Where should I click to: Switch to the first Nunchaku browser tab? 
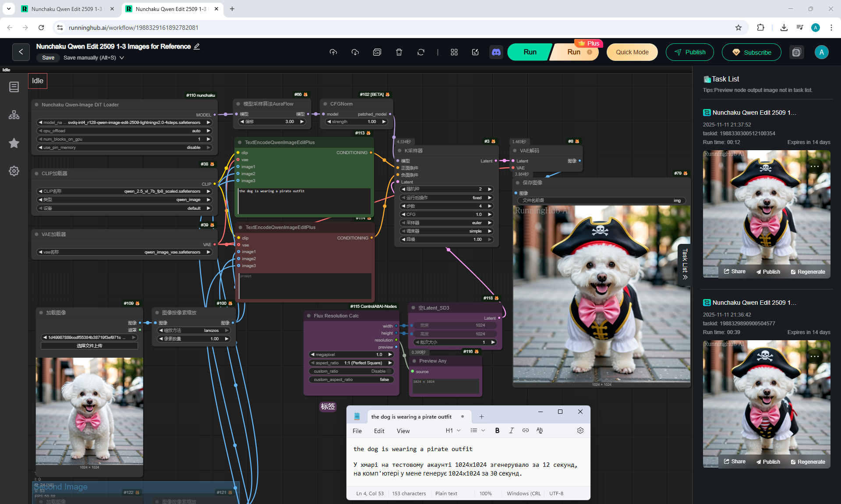[66, 9]
